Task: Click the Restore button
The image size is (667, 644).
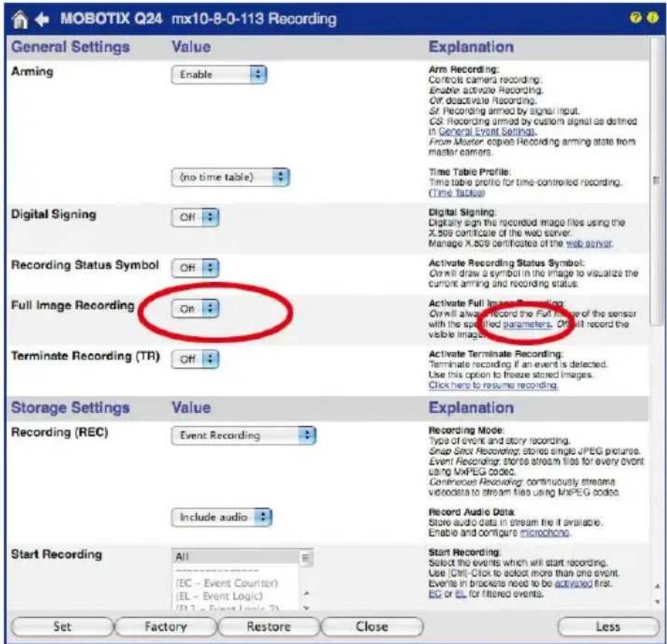Action: tap(269, 626)
